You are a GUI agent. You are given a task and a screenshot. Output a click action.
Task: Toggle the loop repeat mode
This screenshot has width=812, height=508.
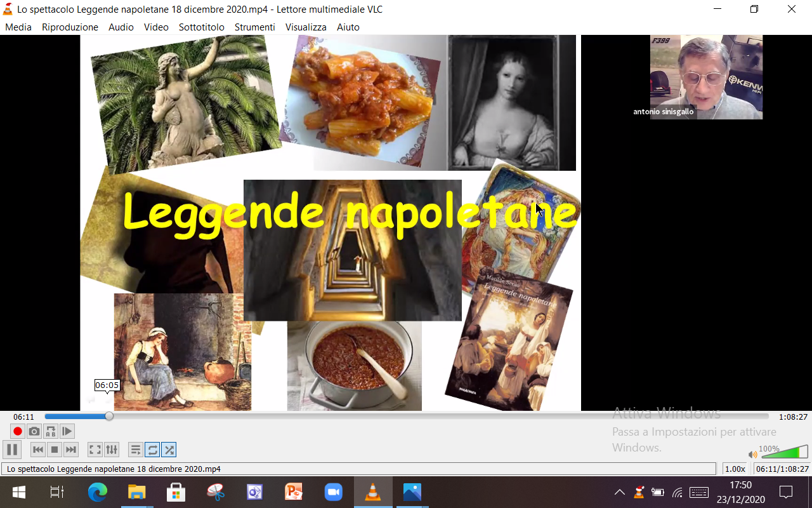point(152,450)
